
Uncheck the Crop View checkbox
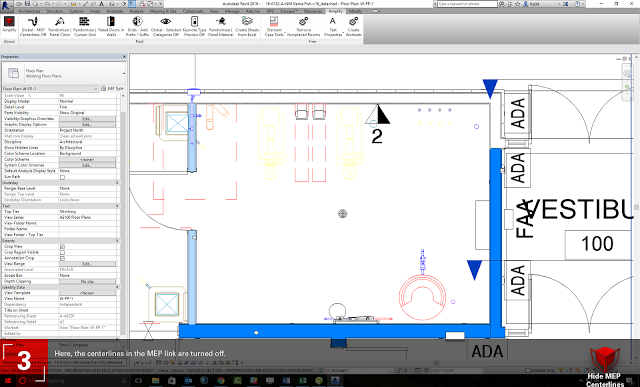62,247
